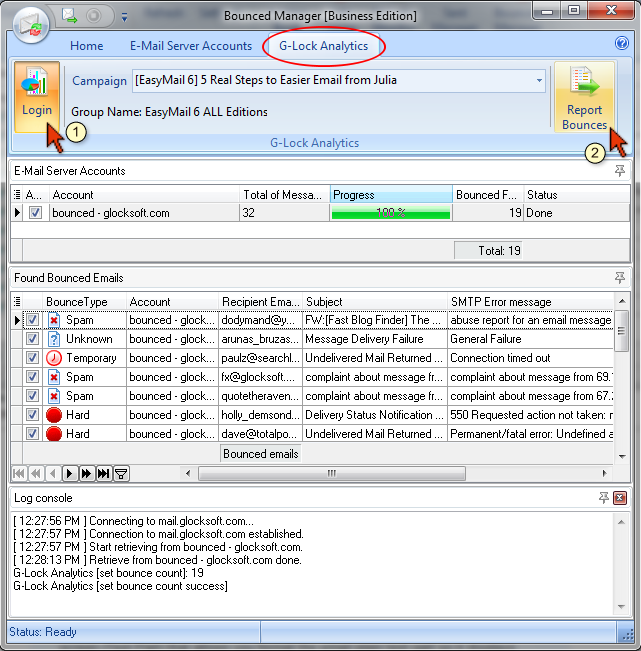Sort by Subject column header
Image resolution: width=641 pixels, height=651 pixels.
[375, 301]
